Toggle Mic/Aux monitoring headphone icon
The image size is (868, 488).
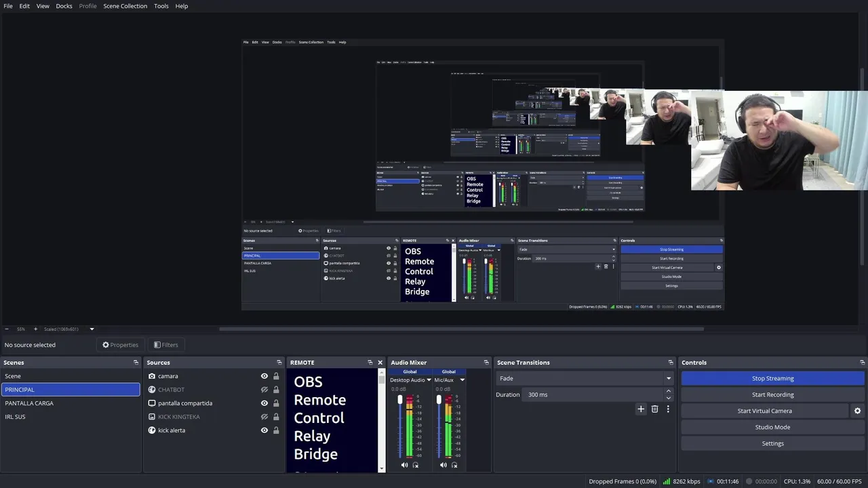coord(454,465)
